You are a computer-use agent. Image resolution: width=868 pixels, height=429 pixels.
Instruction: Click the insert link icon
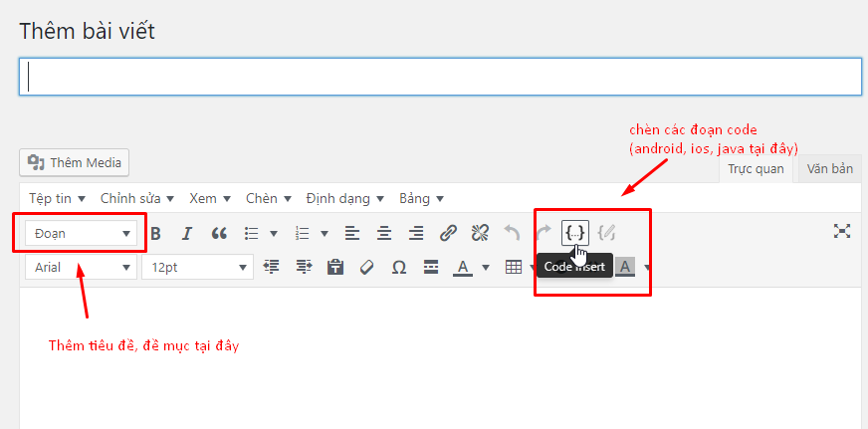pyautogui.click(x=448, y=233)
